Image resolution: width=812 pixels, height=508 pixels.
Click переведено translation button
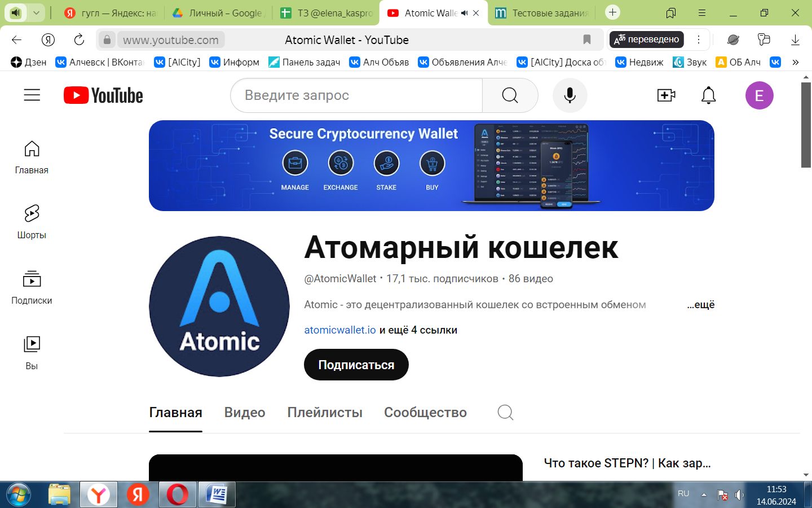[x=647, y=40]
